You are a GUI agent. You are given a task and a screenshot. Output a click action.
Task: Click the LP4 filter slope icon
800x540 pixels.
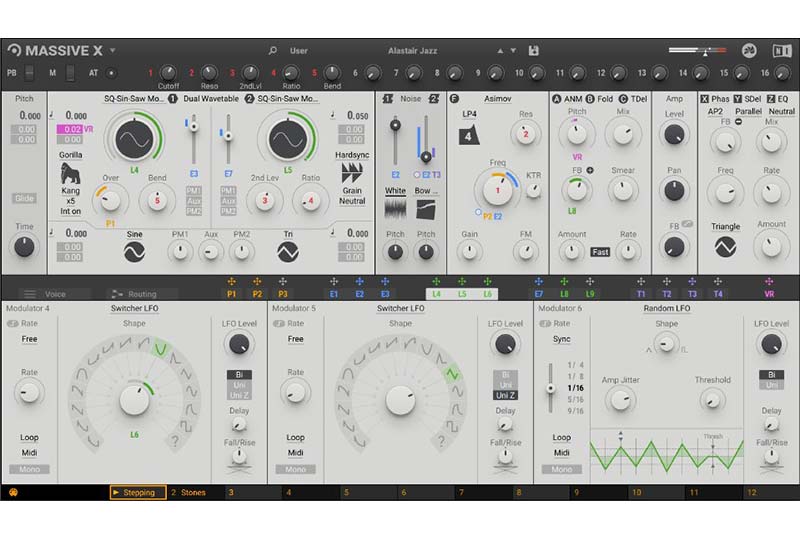[469, 136]
